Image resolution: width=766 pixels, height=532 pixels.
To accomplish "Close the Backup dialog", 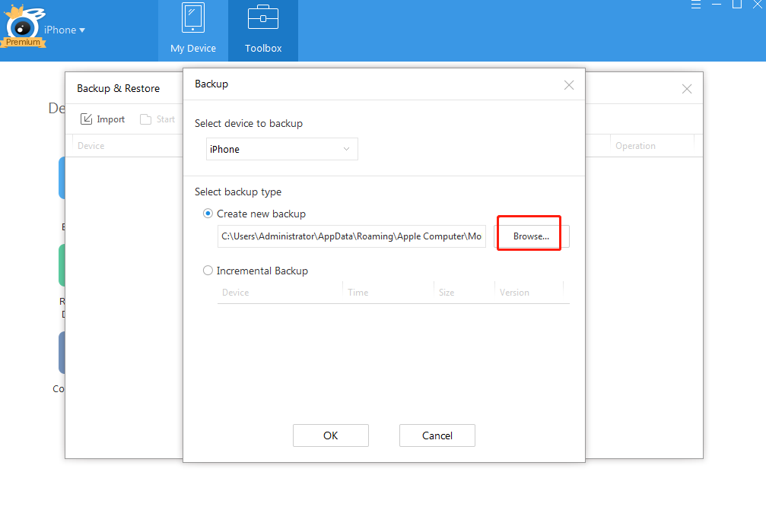I will click(x=569, y=85).
